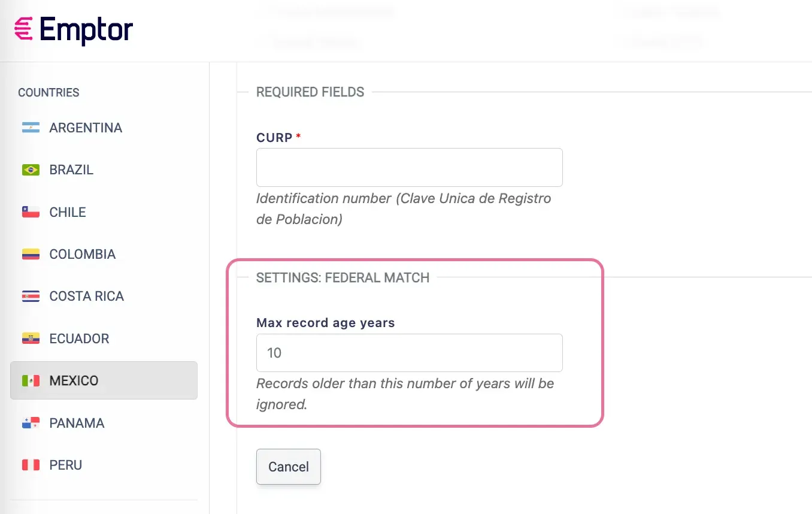Image resolution: width=812 pixels, height=514 pixels.
Task: Click the Brazil flag icon
Action: [30, 170]
